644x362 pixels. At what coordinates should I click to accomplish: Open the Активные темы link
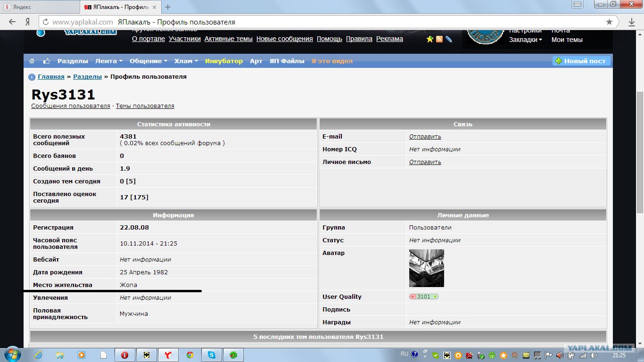coord(229,39)
